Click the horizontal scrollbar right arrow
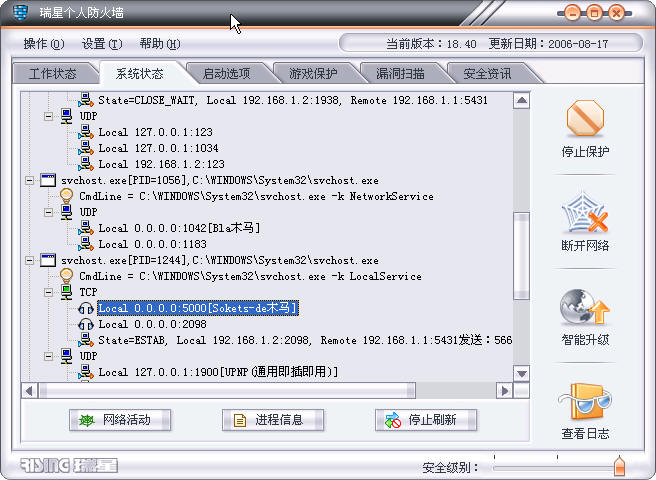656x480 pixels. click(505, 391)
